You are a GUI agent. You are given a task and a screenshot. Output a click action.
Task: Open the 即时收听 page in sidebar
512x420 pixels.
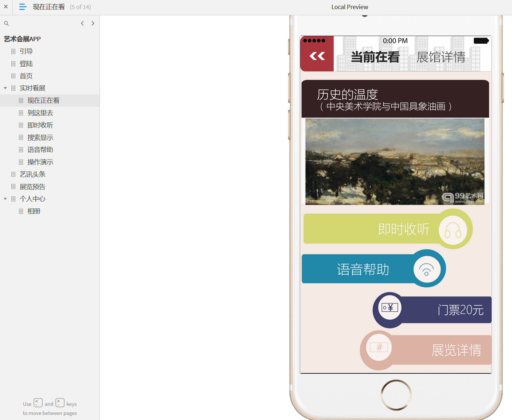[x=40, y=125]
